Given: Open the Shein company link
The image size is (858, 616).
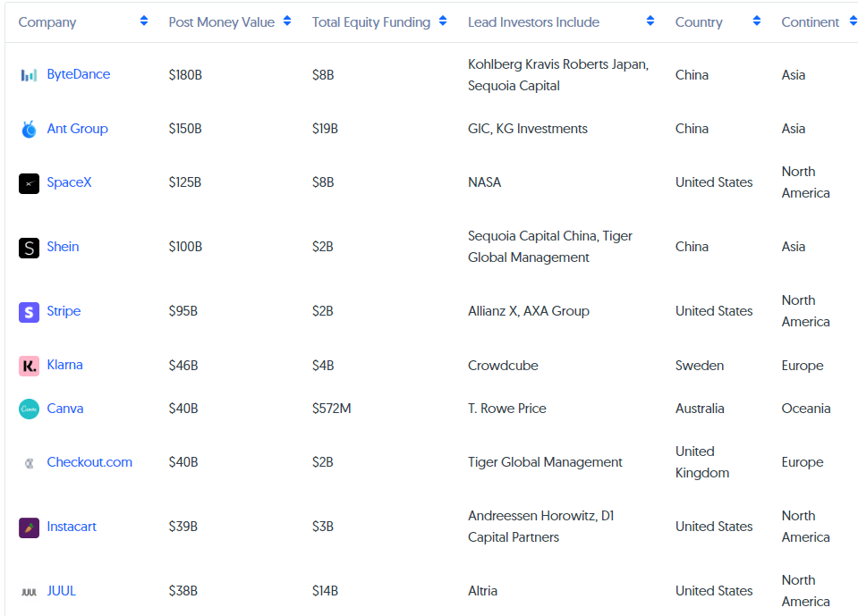Looking at the screenshot, I should 63,247.
